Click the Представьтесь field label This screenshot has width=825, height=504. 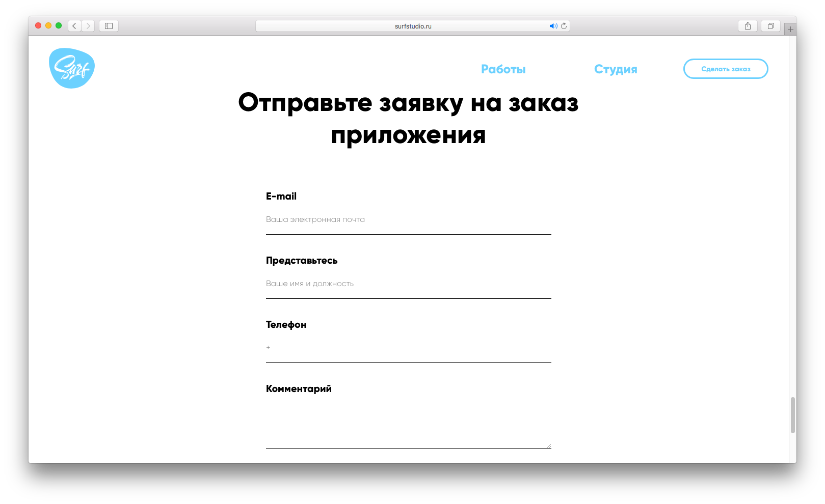(x=302, y=261)
